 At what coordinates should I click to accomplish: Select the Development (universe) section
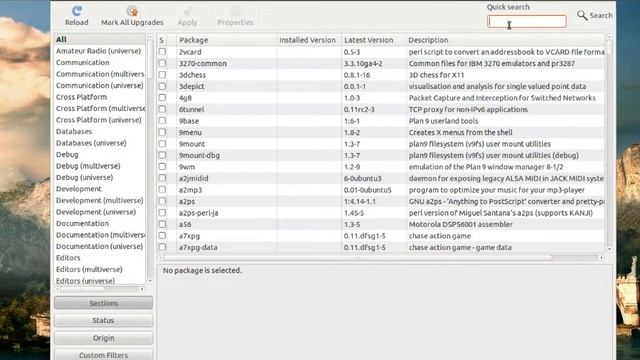coord(96,212)
